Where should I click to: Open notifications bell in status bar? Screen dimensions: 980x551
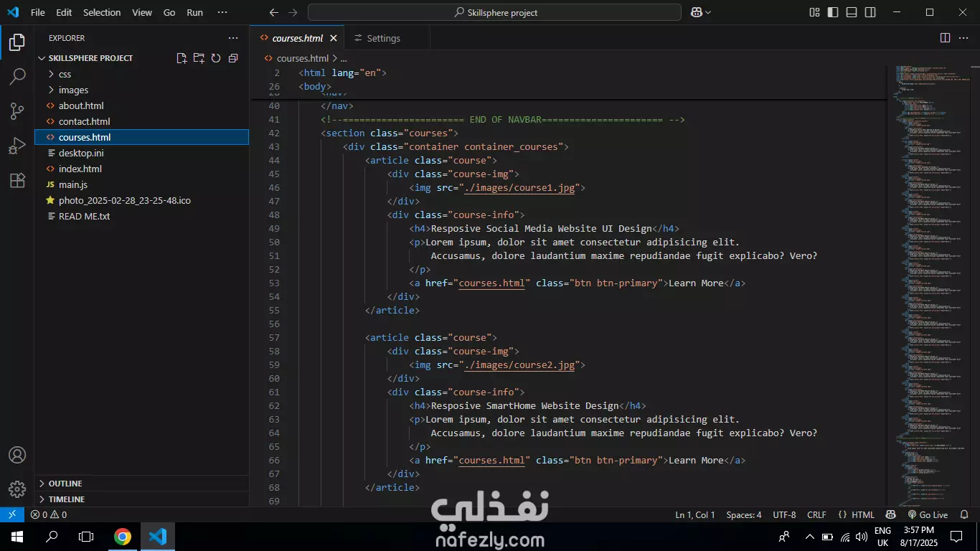coord(965,514)
